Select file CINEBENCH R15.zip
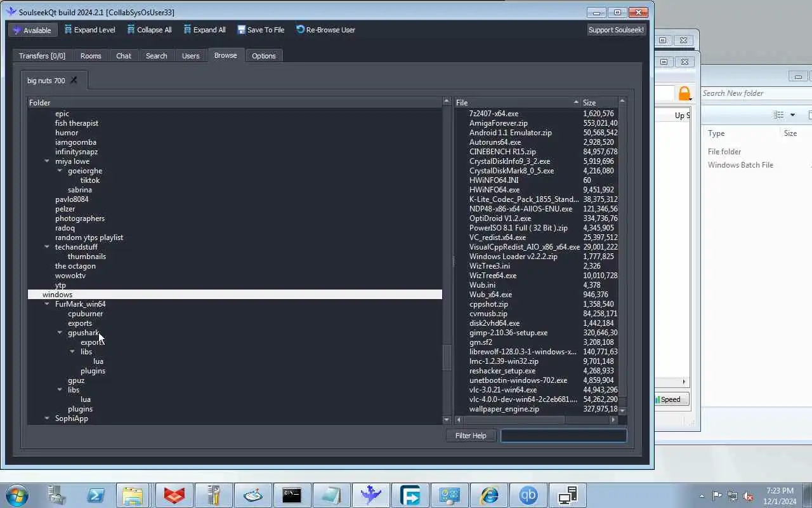This screenshot has height=508, width=812. point(502,152)
